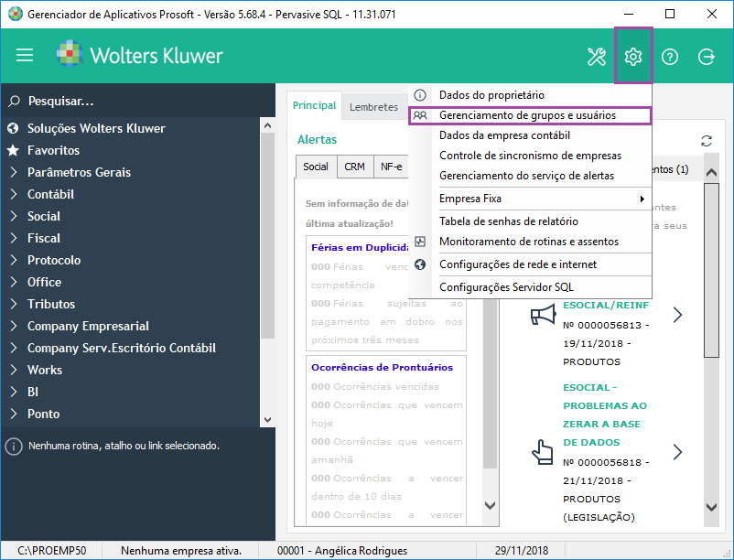Click the Wolters Kluwer logo

139,55
